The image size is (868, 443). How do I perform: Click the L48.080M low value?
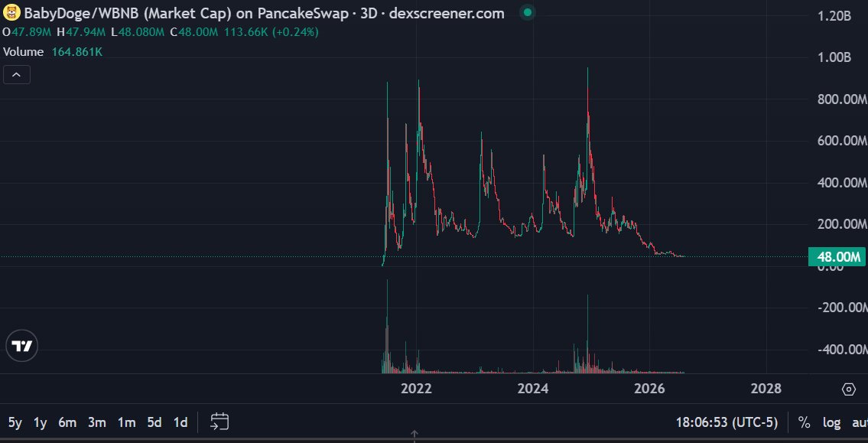(138, 32)
